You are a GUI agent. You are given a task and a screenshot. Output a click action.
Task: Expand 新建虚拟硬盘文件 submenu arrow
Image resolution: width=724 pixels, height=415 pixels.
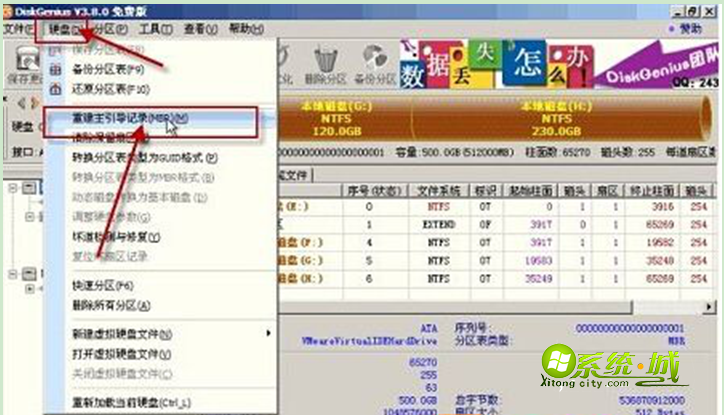267,333
